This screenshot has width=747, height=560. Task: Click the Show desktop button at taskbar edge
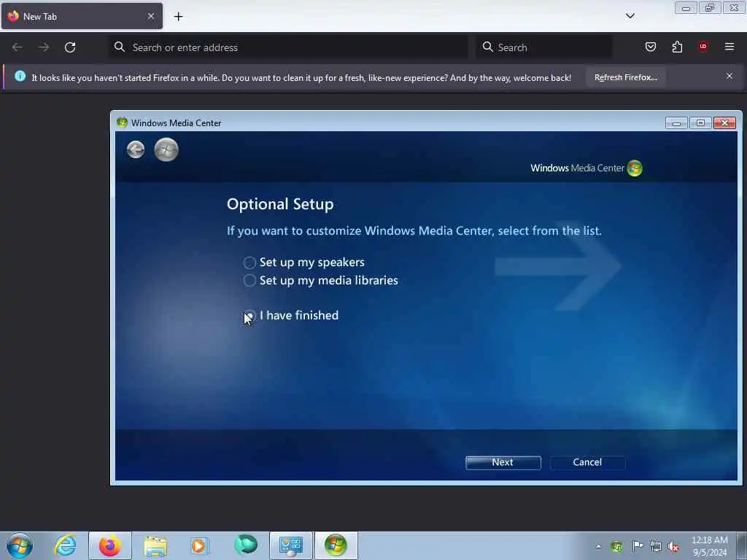[x=742, y=545]
